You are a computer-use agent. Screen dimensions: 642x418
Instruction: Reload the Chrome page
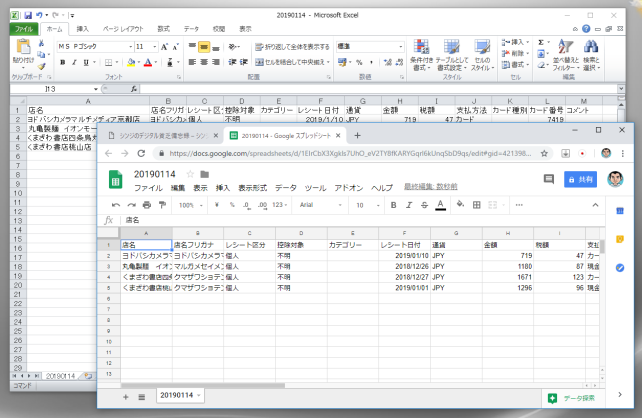click(141, 153)
